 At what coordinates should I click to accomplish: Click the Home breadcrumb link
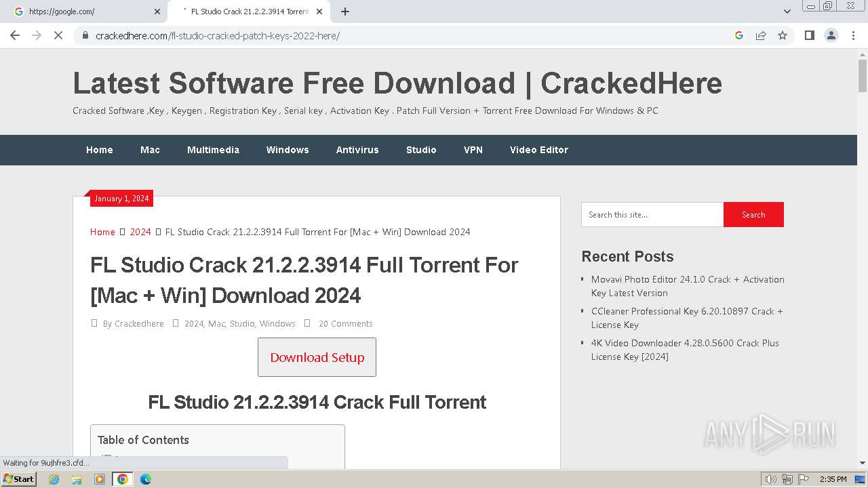point(102,232)
